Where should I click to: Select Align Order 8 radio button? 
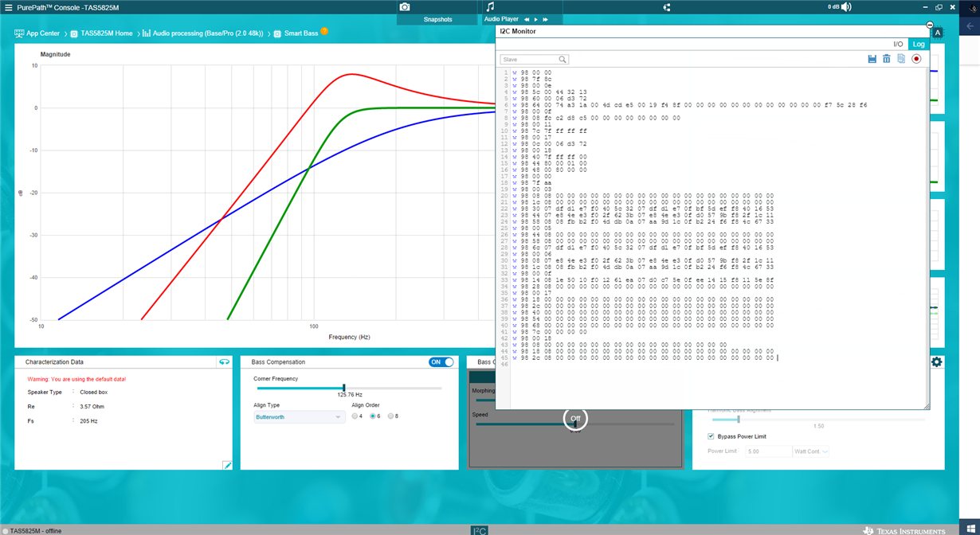(x=391, y=416)
